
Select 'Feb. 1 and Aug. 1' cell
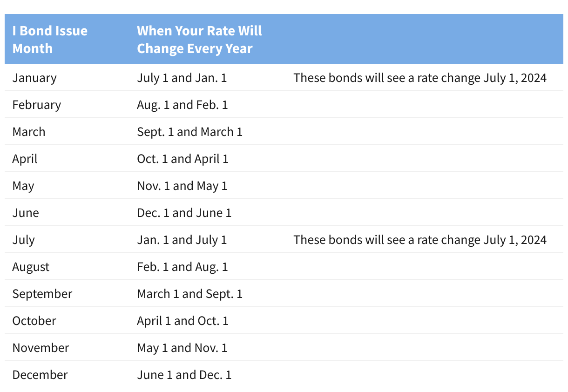coord(183,267)
